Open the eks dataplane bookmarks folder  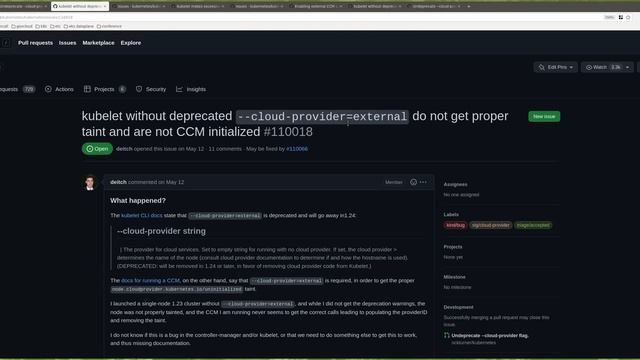point(79,26)
